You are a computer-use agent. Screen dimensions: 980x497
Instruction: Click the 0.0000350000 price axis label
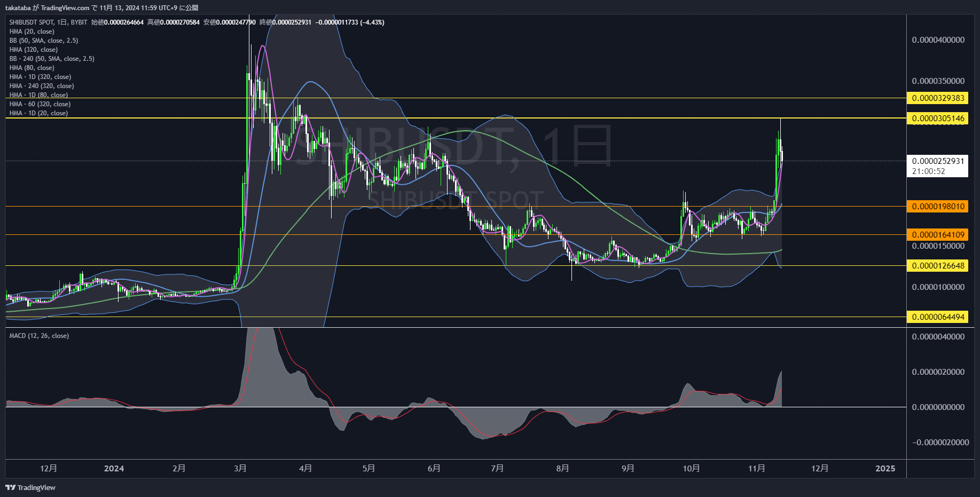point(938,81)
